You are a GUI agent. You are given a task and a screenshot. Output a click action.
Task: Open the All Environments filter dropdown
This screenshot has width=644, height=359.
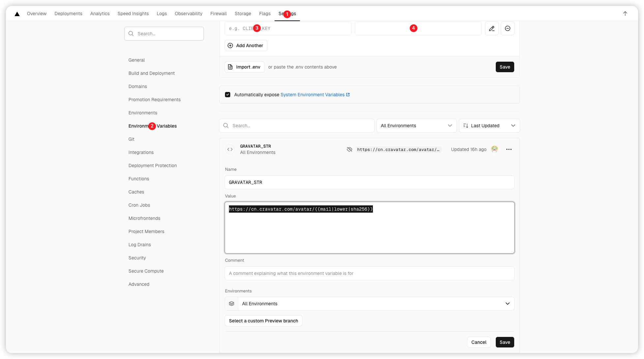point(416,126)
